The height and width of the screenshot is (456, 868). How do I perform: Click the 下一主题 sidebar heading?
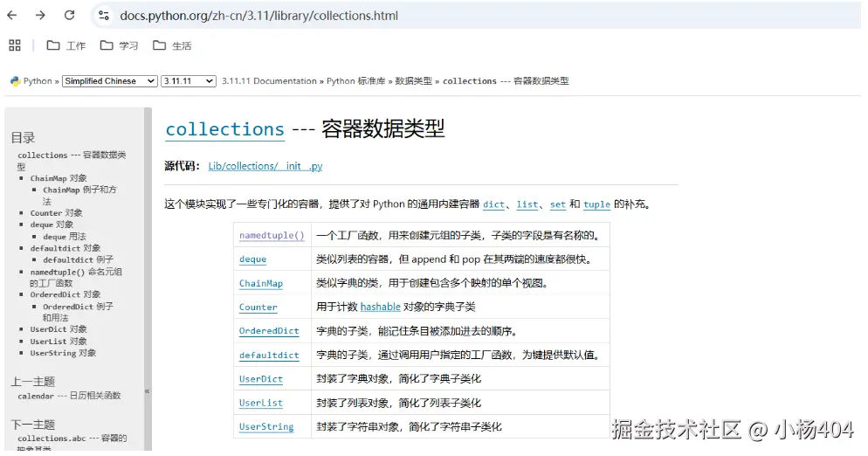pyautogui.click(x=33, y=425)
